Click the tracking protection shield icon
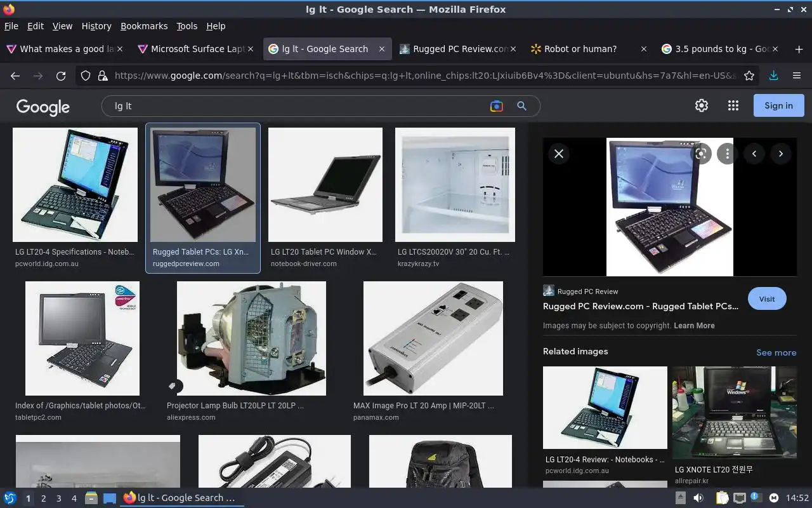Image resolution: width=812 pixels, height=508 pixels. click(x=86, y=76)
